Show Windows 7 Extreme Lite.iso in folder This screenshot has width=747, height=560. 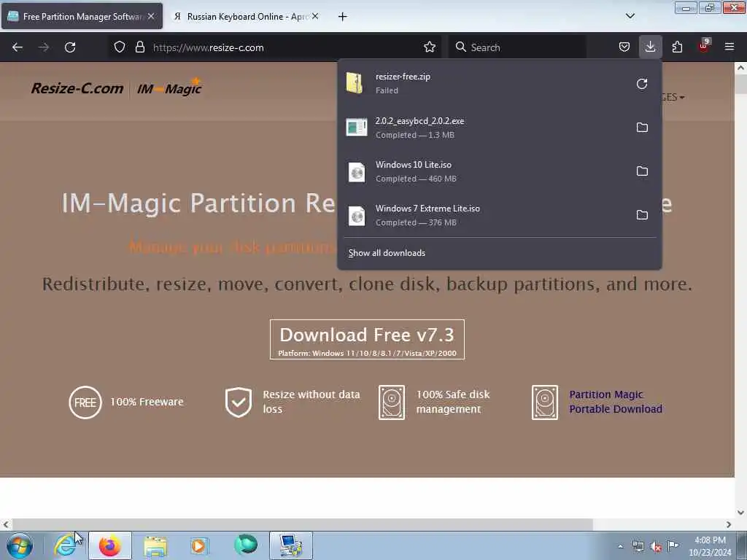[642, 215]
